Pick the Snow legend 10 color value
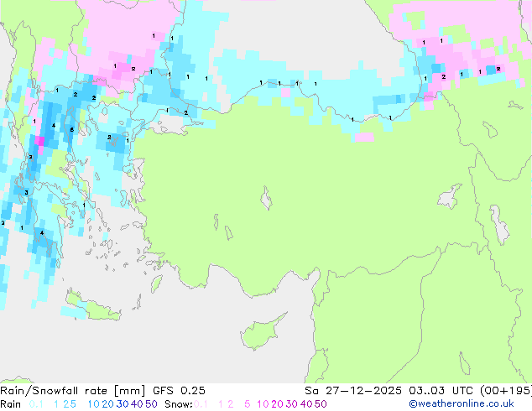Viewport: 532px width, 411px height. pyautogui.click(x=263, y=404)
